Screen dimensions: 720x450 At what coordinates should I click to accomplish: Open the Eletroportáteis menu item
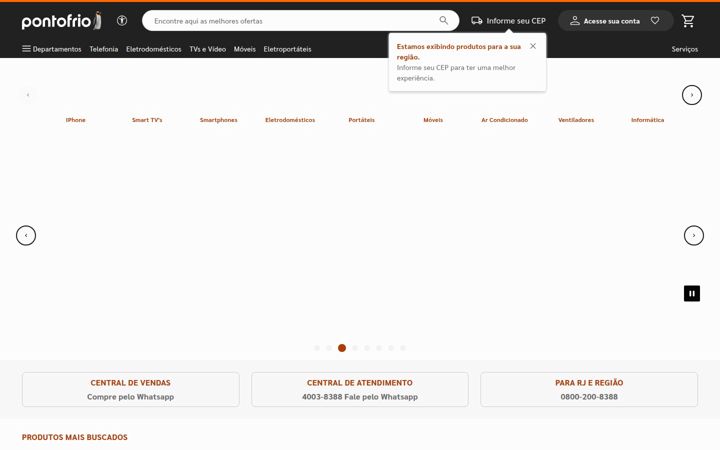pos(287,49)
